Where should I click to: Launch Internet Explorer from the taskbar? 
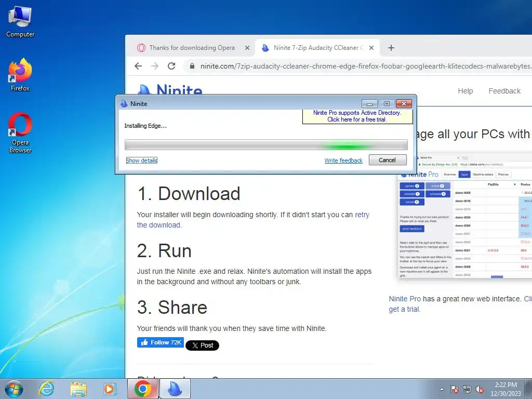[46, 389]
